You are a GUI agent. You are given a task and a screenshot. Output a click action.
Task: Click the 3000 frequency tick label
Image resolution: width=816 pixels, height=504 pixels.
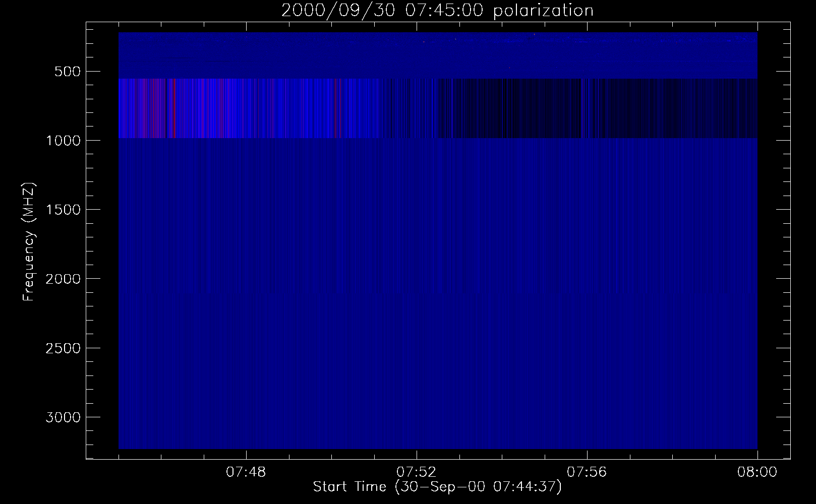pyautogui.click(x=63, y=417)
